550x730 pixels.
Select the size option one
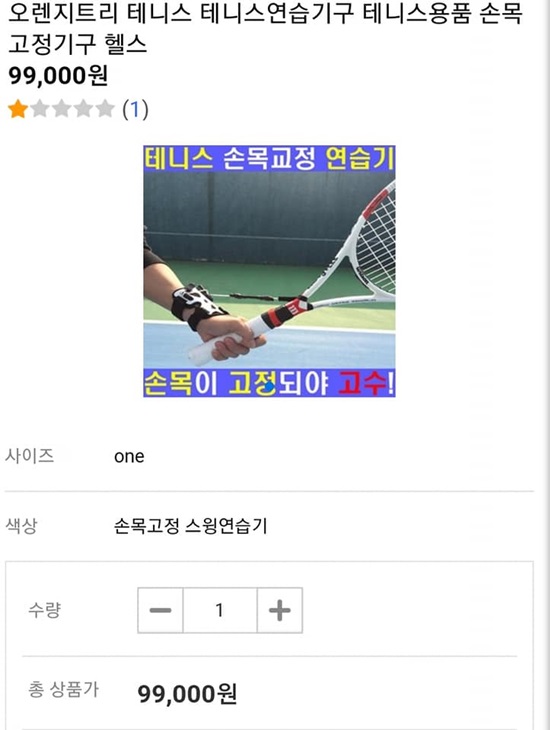coord(129,456)
